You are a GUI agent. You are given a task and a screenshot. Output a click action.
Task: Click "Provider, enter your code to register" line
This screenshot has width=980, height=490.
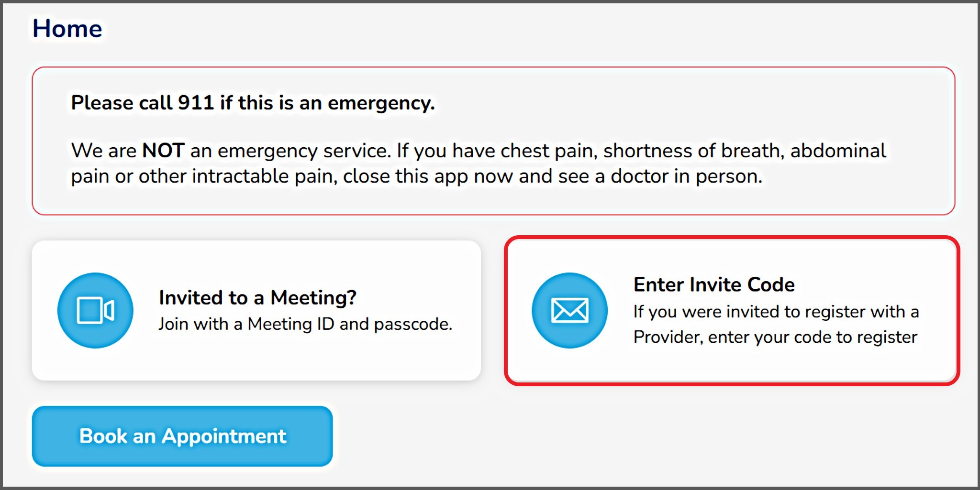(775, 338)
